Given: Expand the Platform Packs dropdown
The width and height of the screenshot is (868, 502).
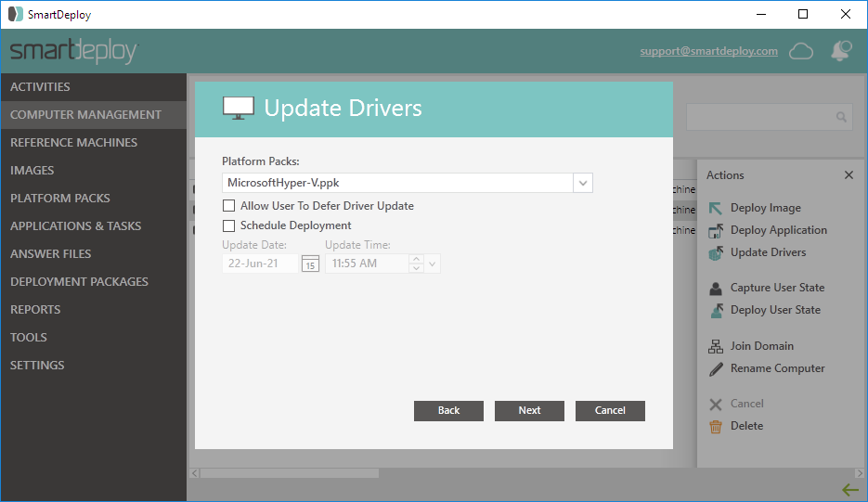Looking at the screenshot, I should coord(583,183).
